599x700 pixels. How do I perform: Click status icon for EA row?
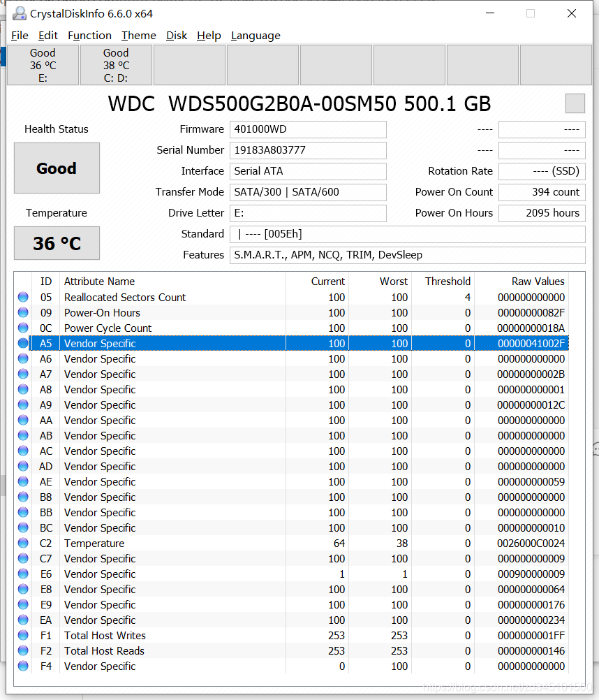tap(23, 620)
